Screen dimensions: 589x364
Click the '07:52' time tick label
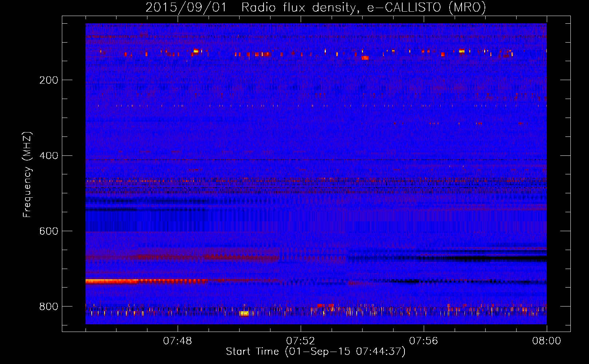(x=301, y=341)
